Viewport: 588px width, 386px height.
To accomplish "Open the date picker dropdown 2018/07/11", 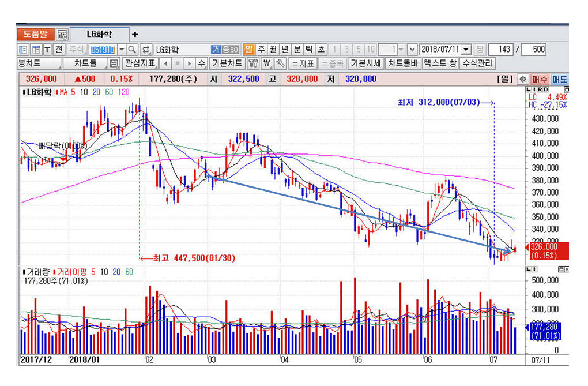I will point(466,50).
